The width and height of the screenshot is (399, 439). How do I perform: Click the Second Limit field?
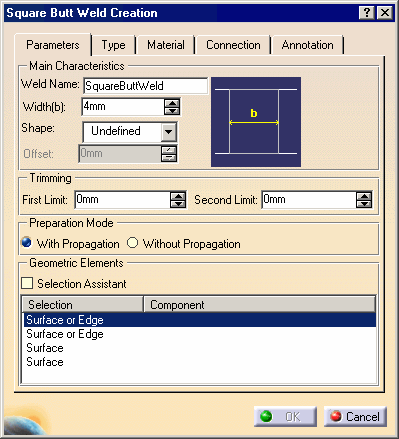pyautogui.click(x=309, y=200)
